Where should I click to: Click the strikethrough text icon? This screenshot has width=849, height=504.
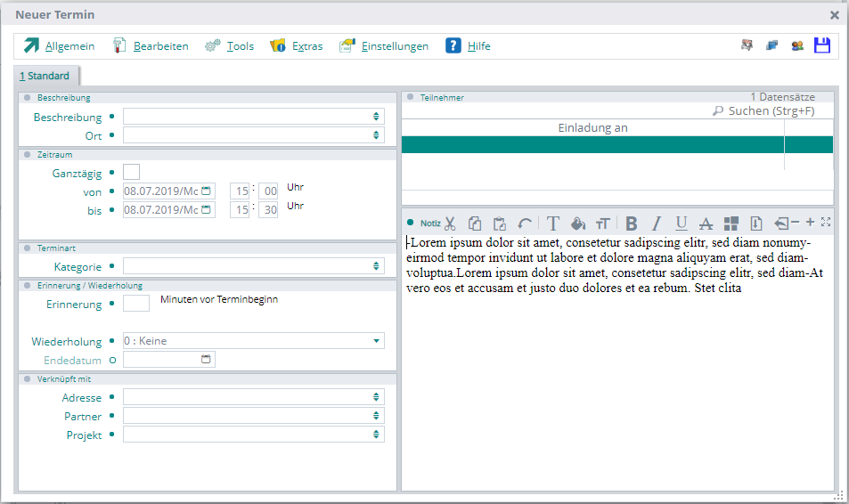click(x=706, y=224)
